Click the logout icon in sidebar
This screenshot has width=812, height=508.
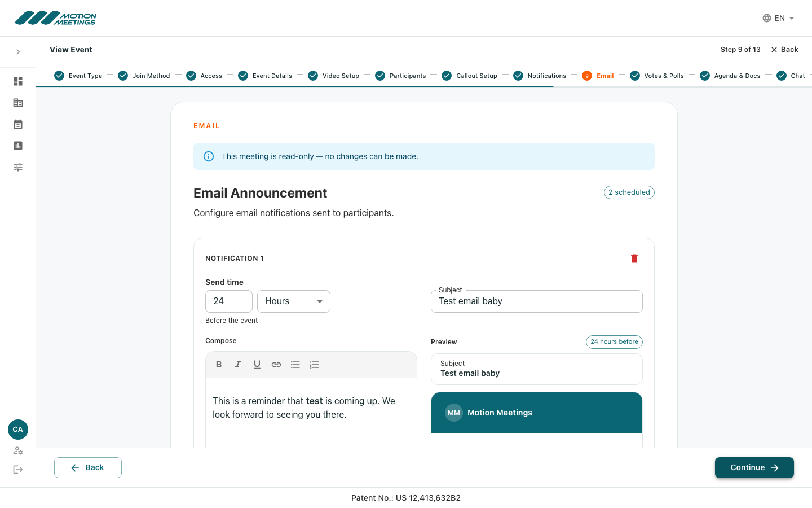[x=18, y=470]
